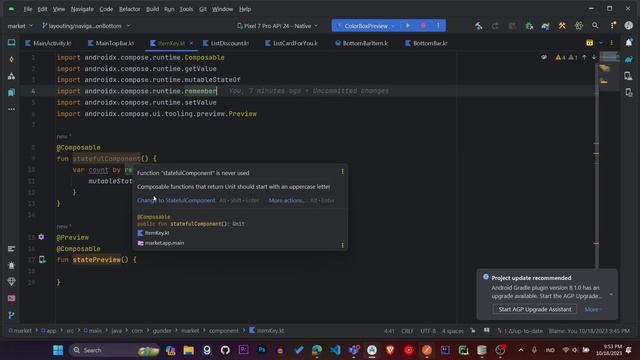Open the Commit tool window icon

[x=11, y=59]
